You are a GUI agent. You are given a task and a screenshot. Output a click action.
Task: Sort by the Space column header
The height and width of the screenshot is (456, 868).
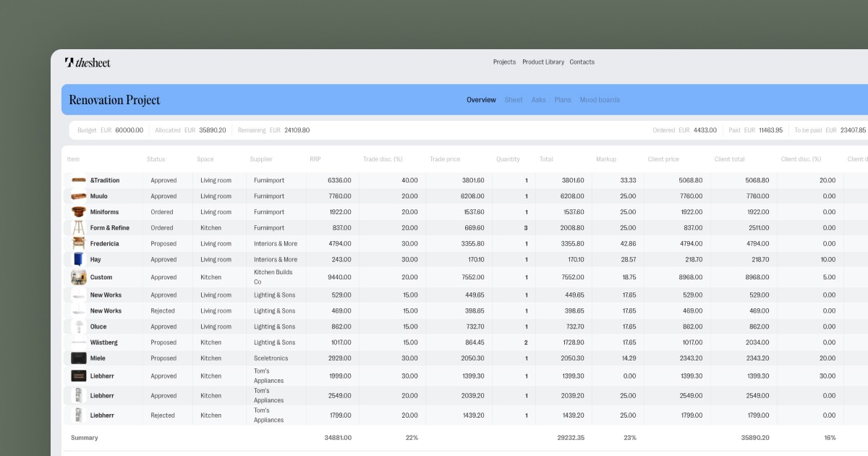click(x=205, y=159)
